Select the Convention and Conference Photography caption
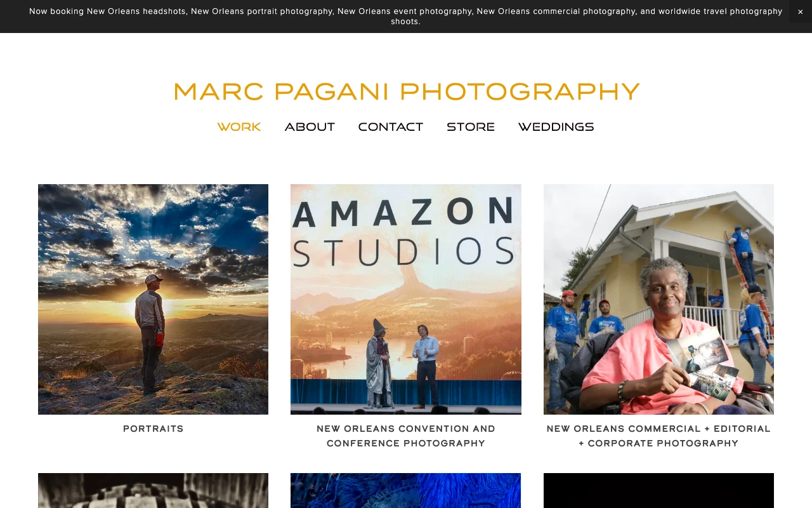This screenshot has width=812, height=508. pos(405,436)
